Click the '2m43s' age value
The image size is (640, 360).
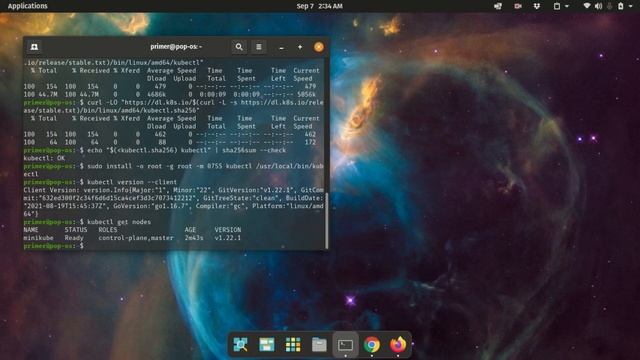coord(194,238)
